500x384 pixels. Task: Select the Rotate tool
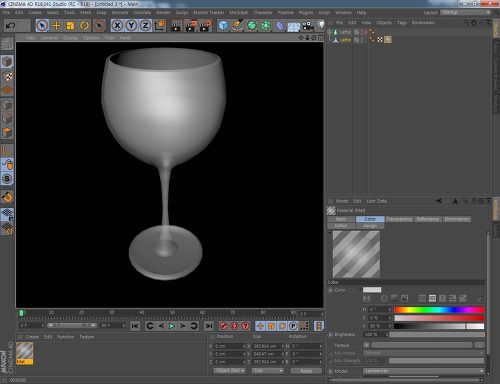[84, 26]
